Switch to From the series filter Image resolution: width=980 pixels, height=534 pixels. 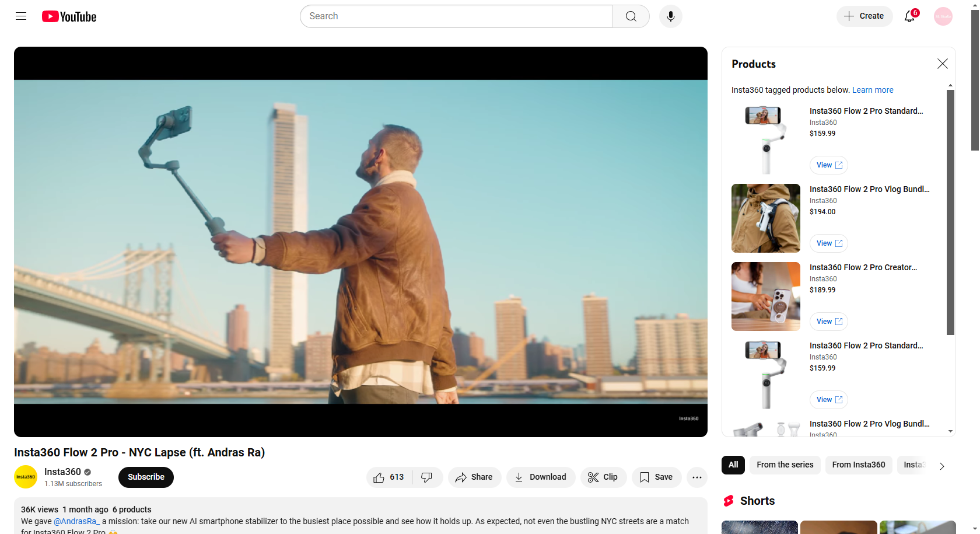[x=785, y=465]
